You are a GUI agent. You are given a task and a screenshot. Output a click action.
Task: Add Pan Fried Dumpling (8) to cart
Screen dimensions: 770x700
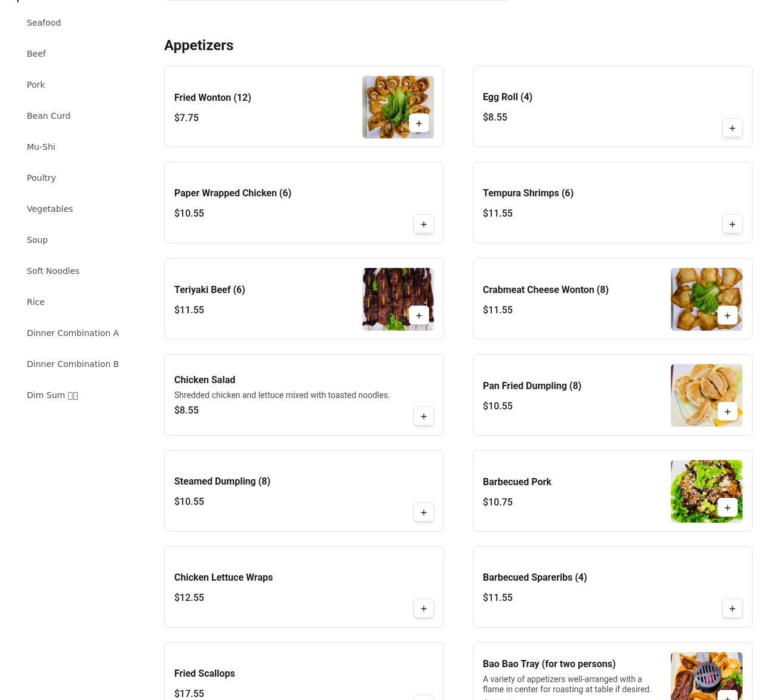coord(728,412)
